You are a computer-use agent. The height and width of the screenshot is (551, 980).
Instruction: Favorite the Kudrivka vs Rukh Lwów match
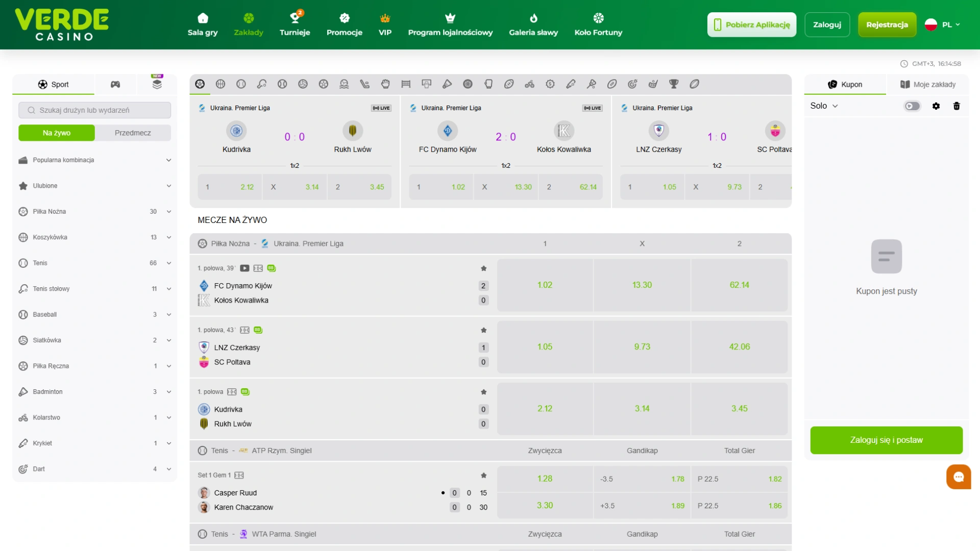pos(483,392)
